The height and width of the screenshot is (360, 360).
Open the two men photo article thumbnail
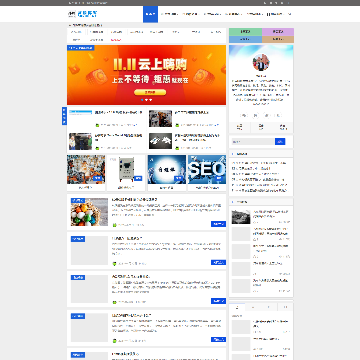click(x=80, y=141)
